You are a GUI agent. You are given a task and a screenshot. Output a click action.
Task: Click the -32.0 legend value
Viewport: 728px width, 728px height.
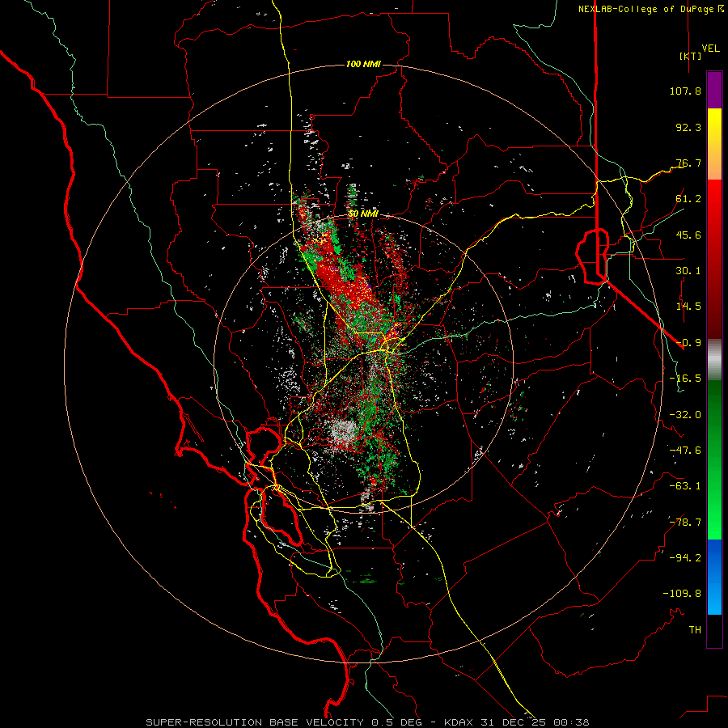[685, 415]
